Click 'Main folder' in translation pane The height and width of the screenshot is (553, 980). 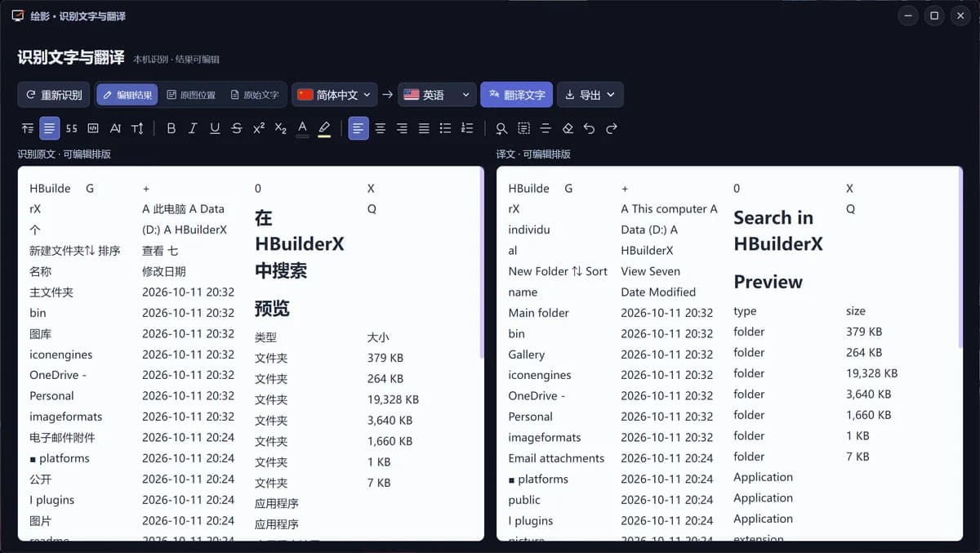538,313
